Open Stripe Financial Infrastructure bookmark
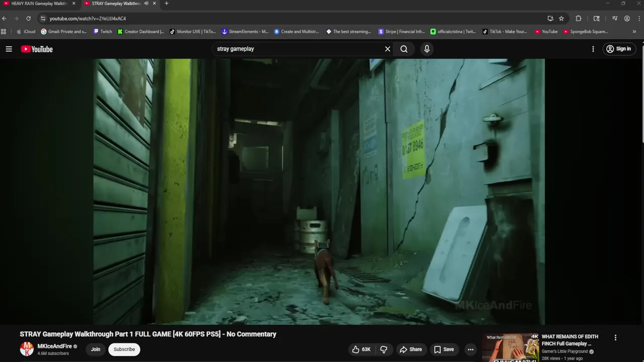The width and height of the screenshot is (644, 362). coord(401,32)
